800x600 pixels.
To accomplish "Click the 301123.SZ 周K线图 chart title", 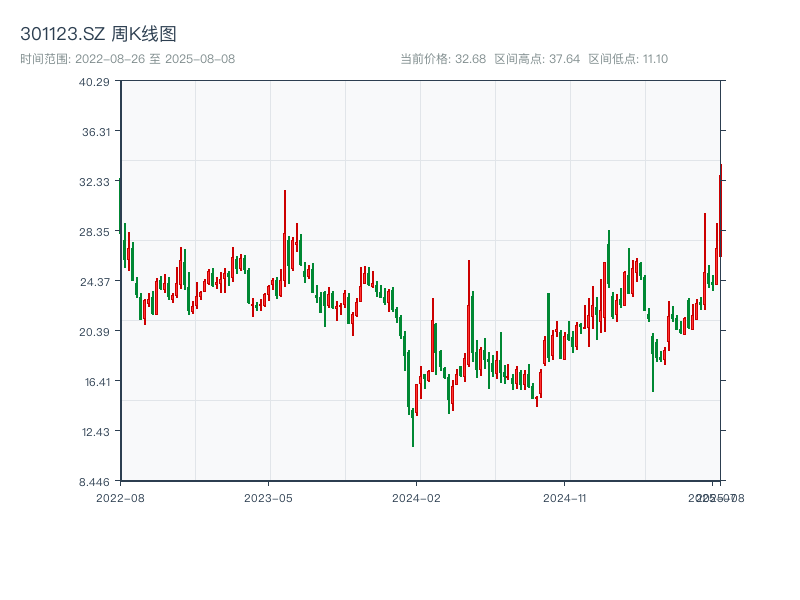I will pos(98,34).
